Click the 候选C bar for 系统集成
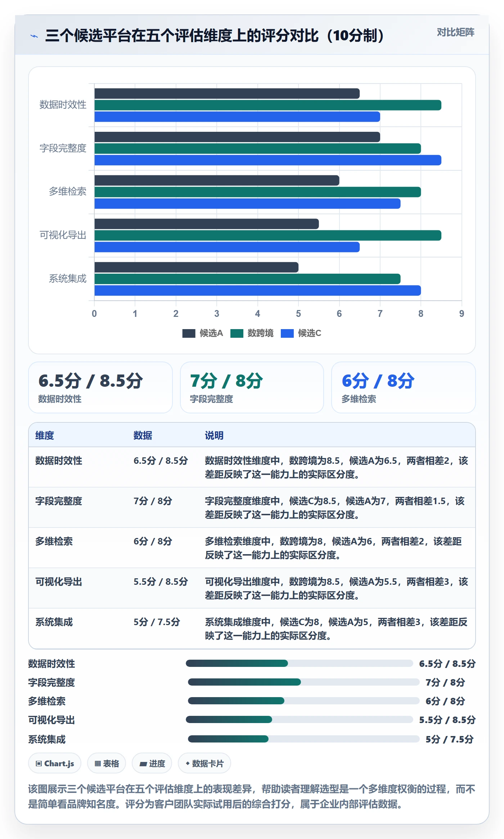This screenshot has width=504, height=839. pos(257,291)
